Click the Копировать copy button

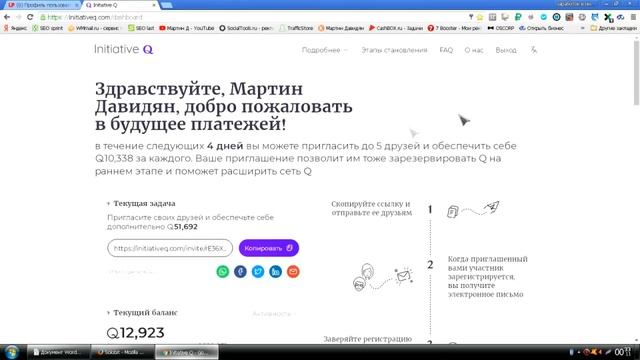pos(269,248)
